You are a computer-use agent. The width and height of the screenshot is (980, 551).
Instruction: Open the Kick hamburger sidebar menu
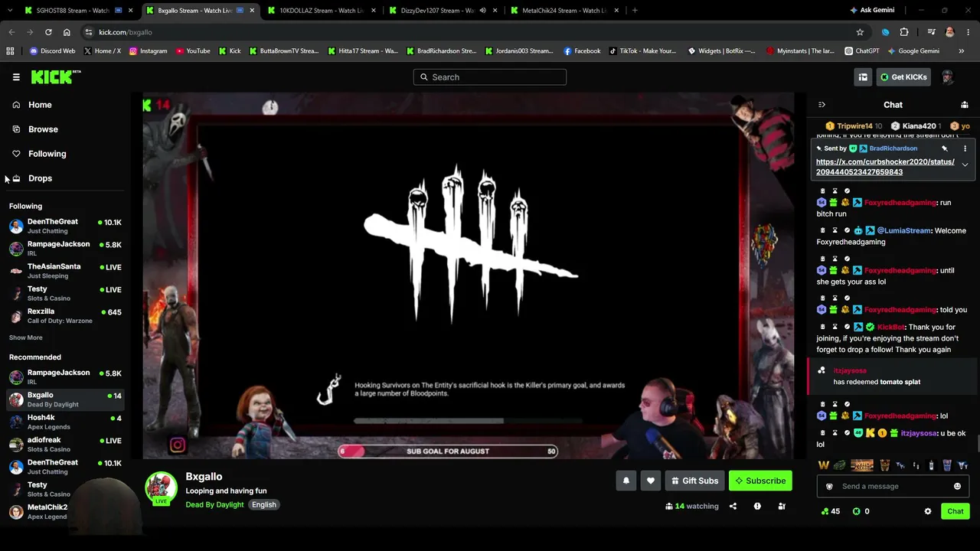(x=16, y=77)
